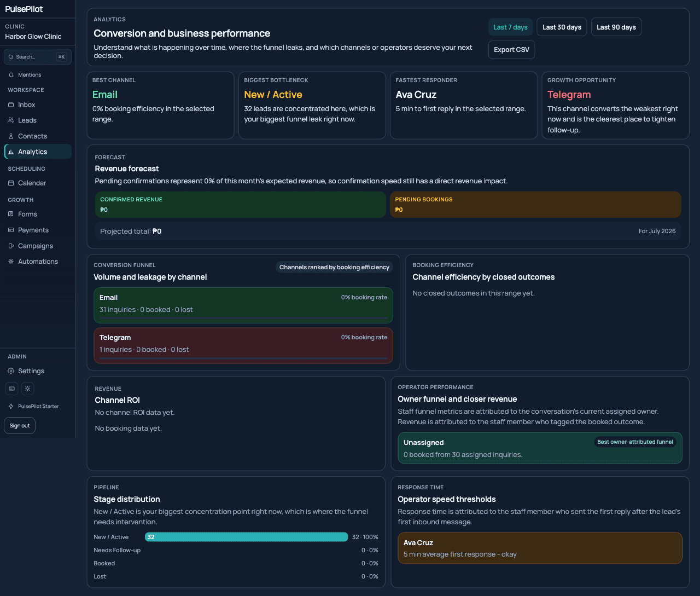Click "No closed outcomes in this range yet."

pos(474,293)
